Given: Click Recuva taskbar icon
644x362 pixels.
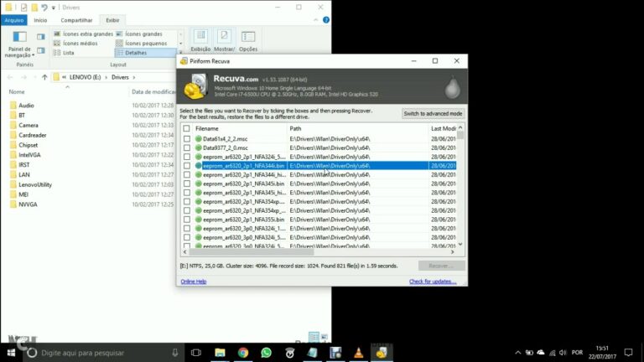Looking at the screenshot, I should [x=382, y=353].
